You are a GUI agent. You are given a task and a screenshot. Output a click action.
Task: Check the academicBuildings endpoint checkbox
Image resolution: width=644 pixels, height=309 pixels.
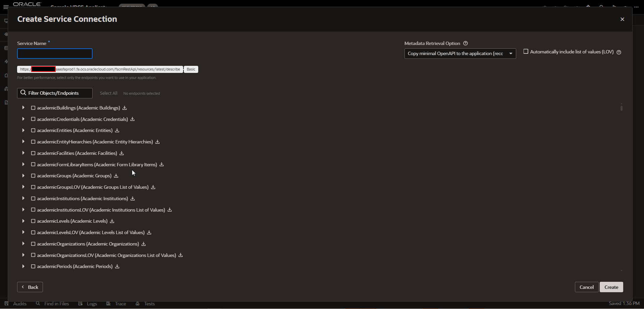tap(33, 108)
